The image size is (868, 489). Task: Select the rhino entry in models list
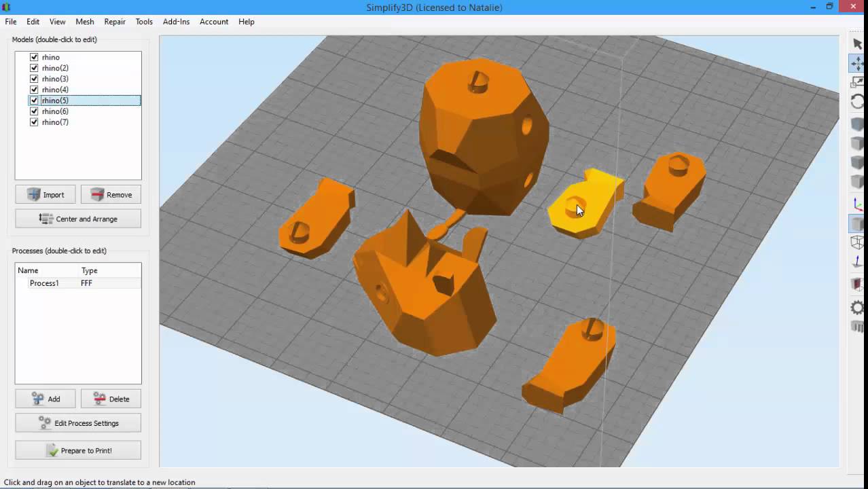(x=51, y=57)
